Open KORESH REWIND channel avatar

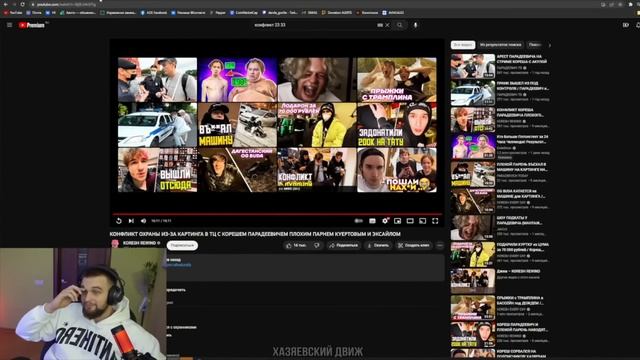coord(115,244)
